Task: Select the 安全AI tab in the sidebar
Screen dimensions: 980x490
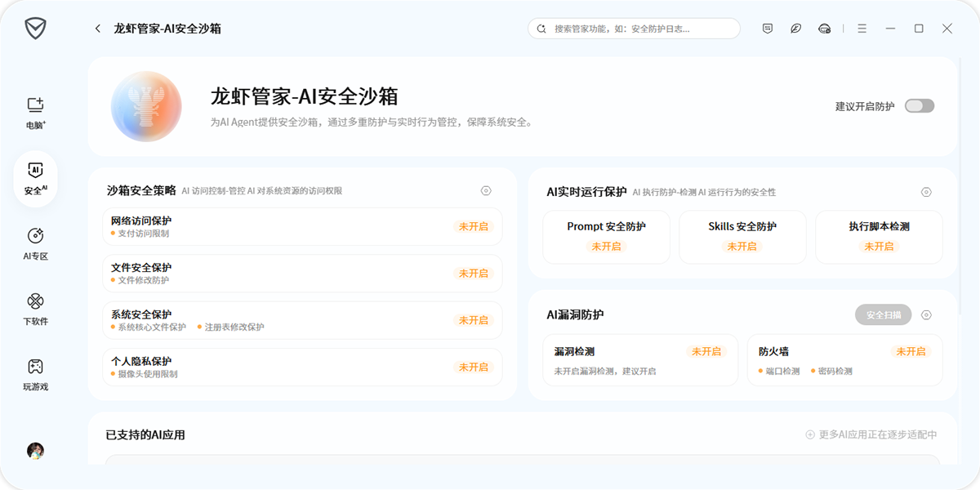Action: click(34, 177)
